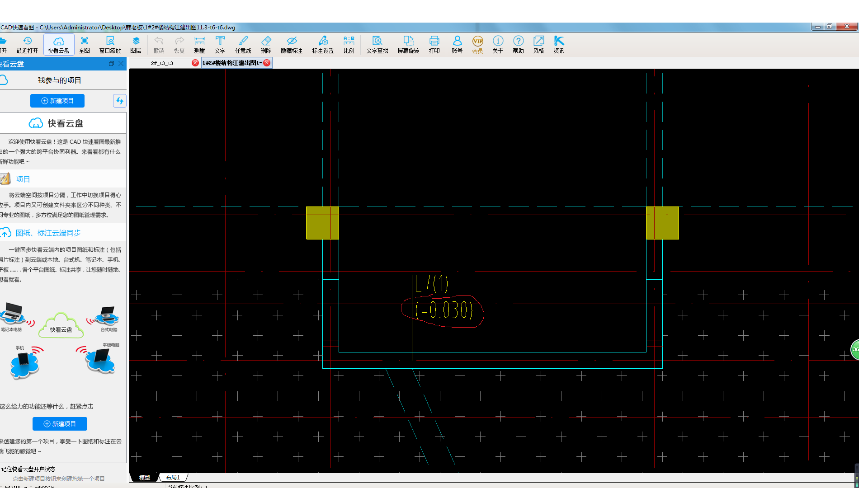Click the 点击新建项目按钮来创建您第一个项目 hint text
This screenshot has height=488, width=868.
click(x=58, y=479)
